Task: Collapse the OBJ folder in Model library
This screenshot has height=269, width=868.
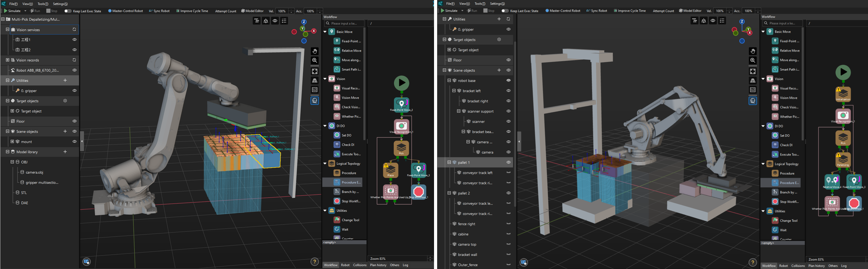Action: pyautogui.click(x=12, y=162)
